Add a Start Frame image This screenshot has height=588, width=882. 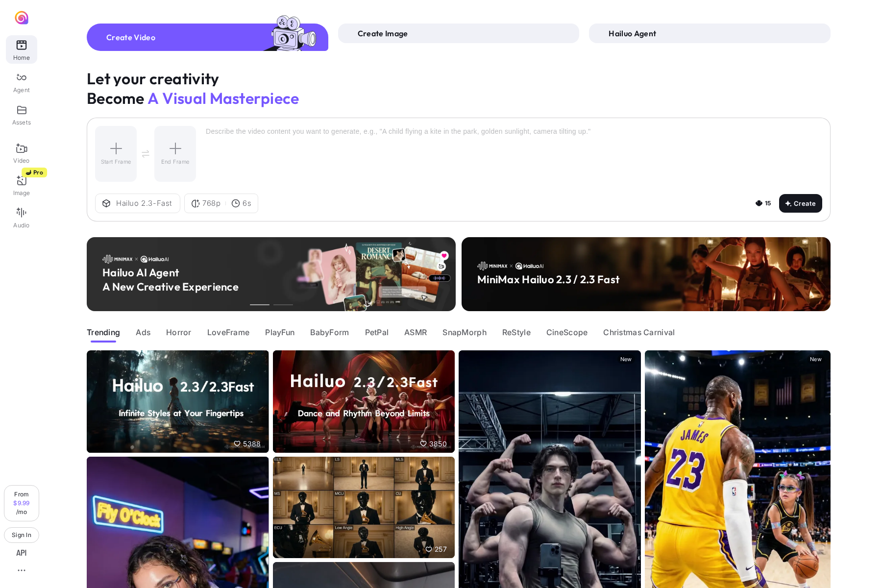pos(116,153)
